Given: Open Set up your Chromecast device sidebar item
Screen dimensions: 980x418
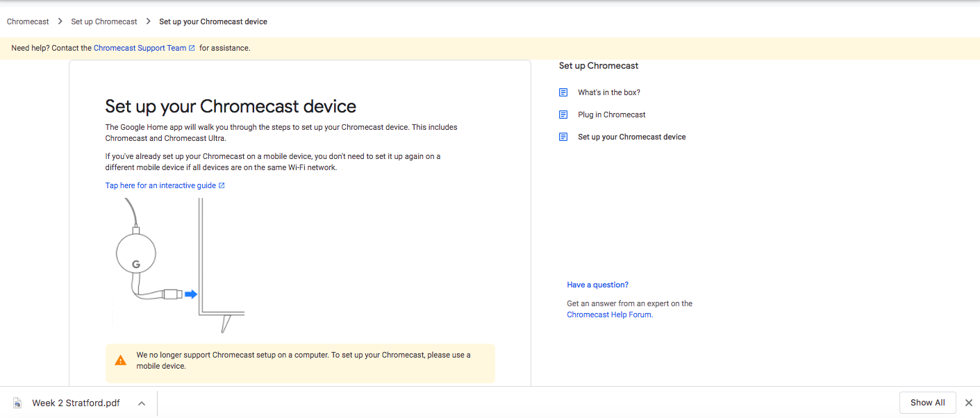Looking at the screenshot, I should [632, 137].
